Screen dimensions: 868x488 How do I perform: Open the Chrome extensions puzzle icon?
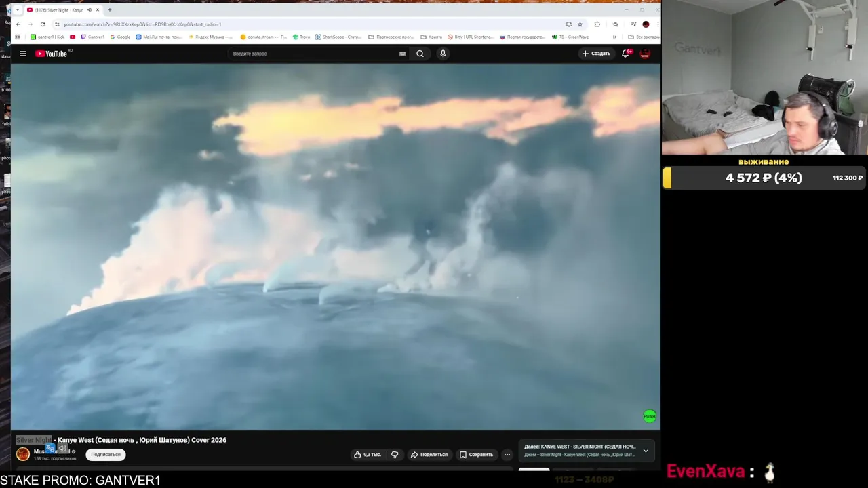(597, 24)
